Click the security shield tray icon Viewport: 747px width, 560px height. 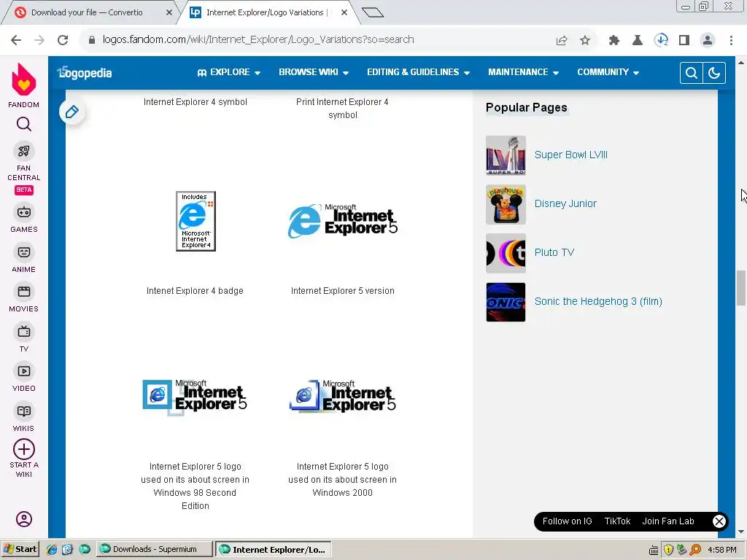coord(668,550)
